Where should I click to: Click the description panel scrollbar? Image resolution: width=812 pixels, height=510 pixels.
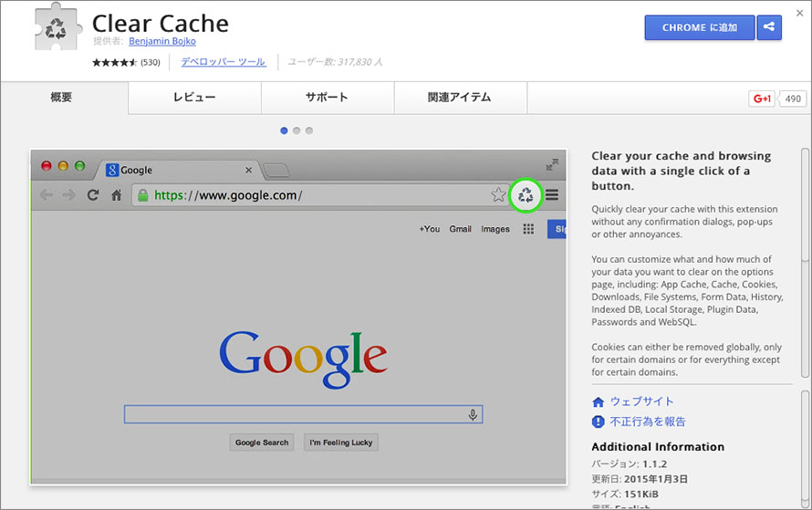pos(805,263)
